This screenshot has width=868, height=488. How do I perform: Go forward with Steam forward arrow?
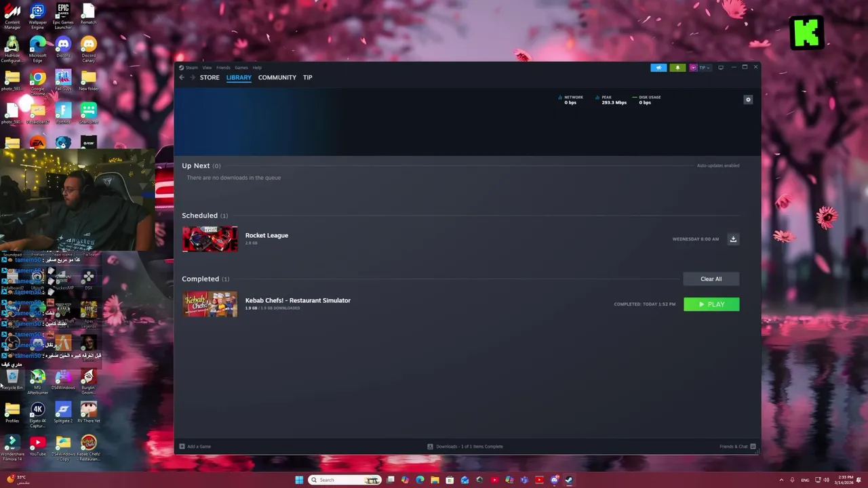[x=193, y=77]
